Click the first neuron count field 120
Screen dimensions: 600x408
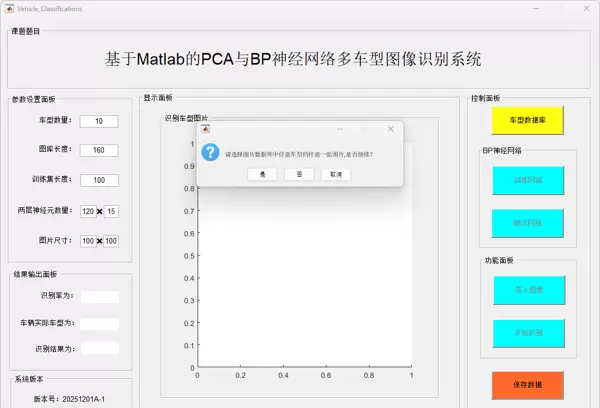(x=88, y=211)
